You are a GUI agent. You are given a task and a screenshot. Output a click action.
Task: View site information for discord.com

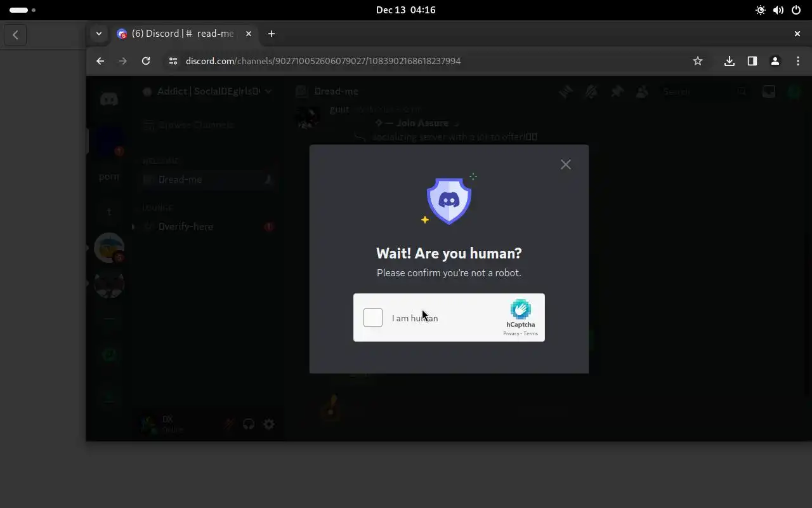coord(173,61)
